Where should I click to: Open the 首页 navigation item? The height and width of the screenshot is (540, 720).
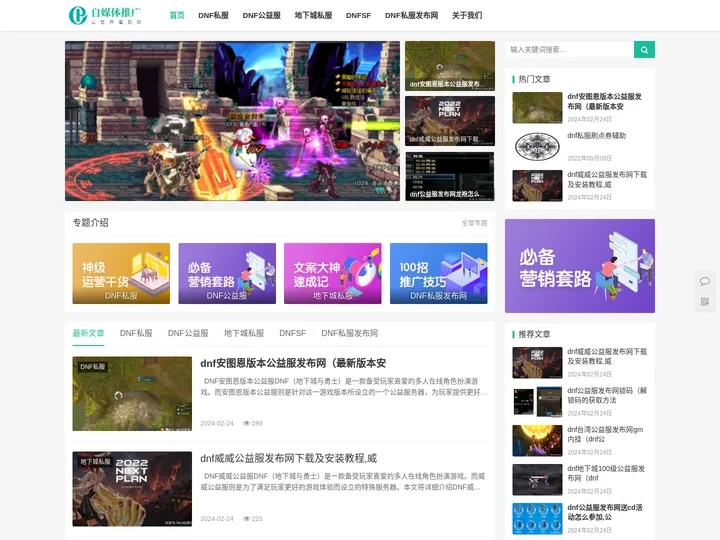pyautogui.click(x=177, y=15)
